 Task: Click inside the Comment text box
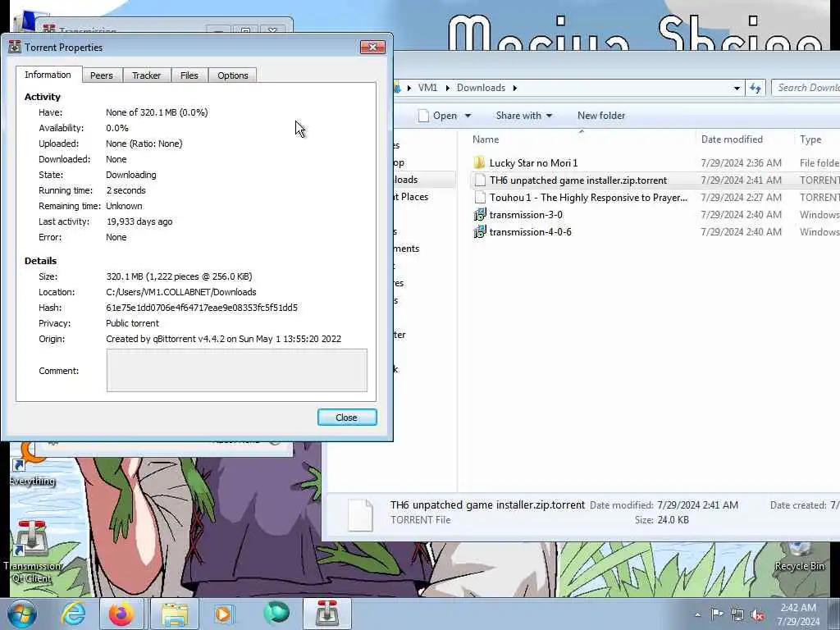click(237, 370)
